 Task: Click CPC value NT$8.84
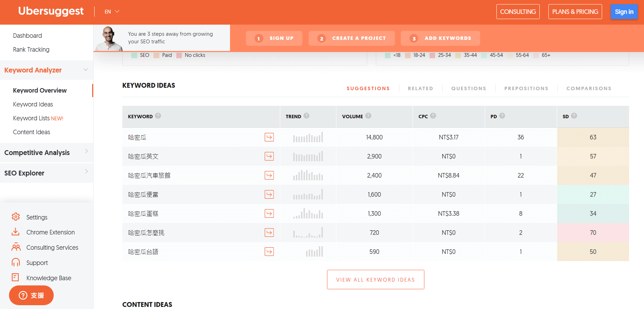coord(449,175)
